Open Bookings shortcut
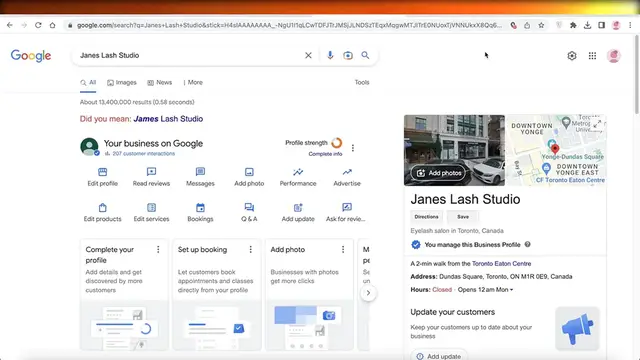The height and width of the screenshot is (360, 640). tap(200, 213)
